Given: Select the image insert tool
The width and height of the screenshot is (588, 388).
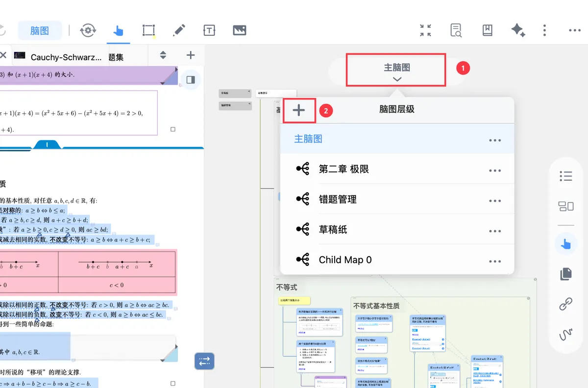Looking at the screenshot, I should [x=240, y=30].
